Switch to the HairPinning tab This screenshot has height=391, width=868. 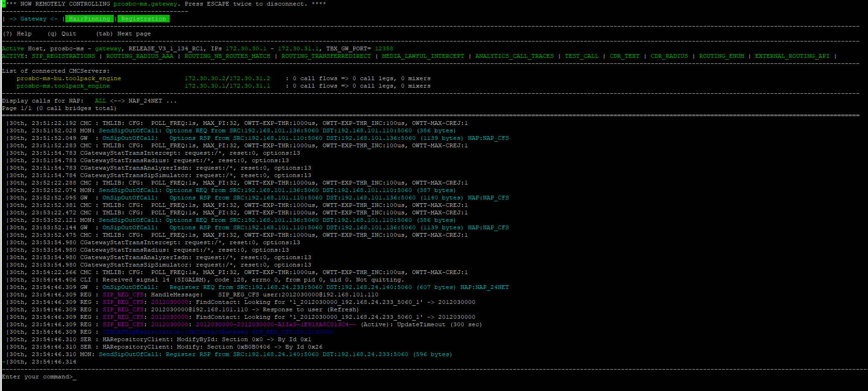(x=89, y=19)
